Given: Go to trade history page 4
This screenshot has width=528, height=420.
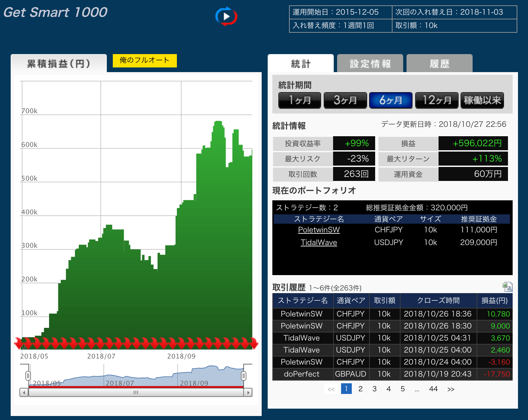Looking at the screenshot, I should coord(388,389).
